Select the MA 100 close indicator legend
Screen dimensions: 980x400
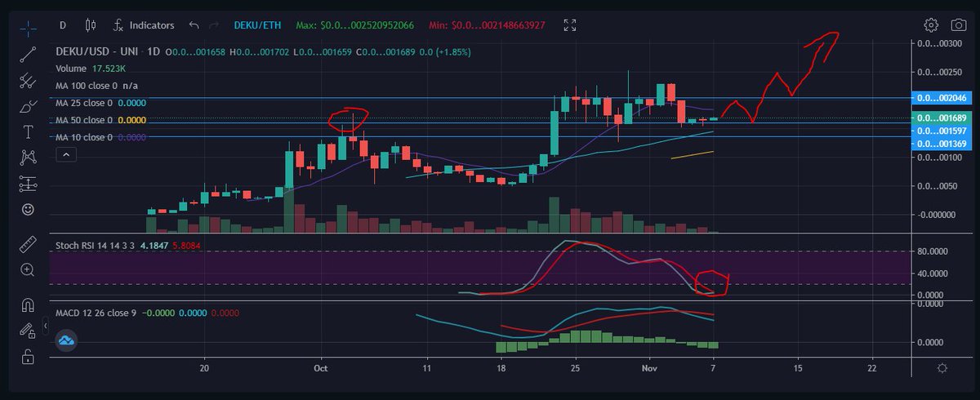86,85
